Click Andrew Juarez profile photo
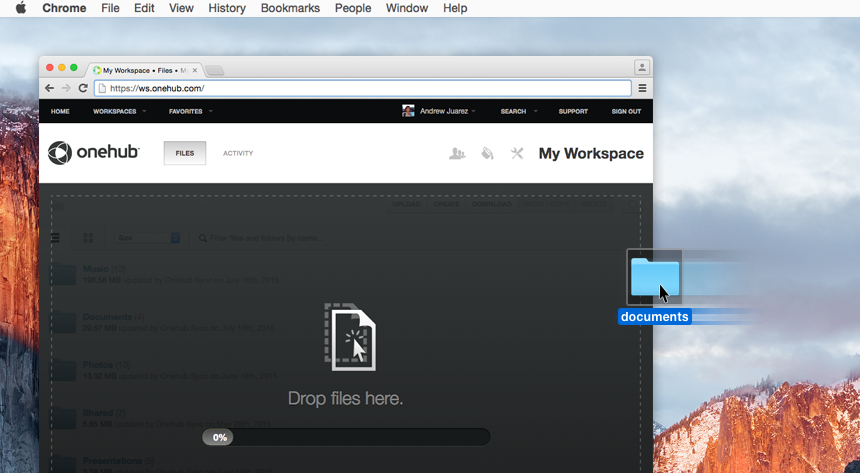 [x=408, y=111]
